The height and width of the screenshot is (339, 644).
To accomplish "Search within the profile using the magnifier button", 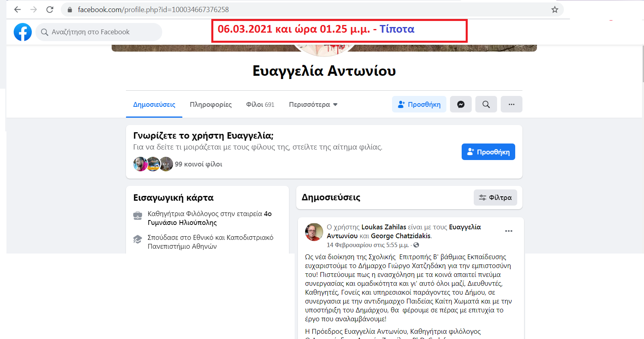I will pyautogui.click(x=486, y=104).
